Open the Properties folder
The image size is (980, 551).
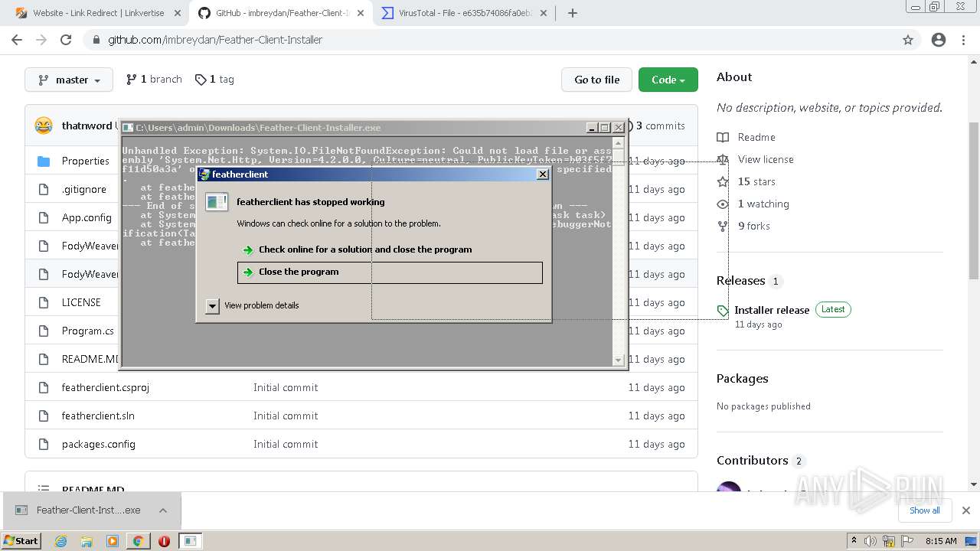coord(86,161)
